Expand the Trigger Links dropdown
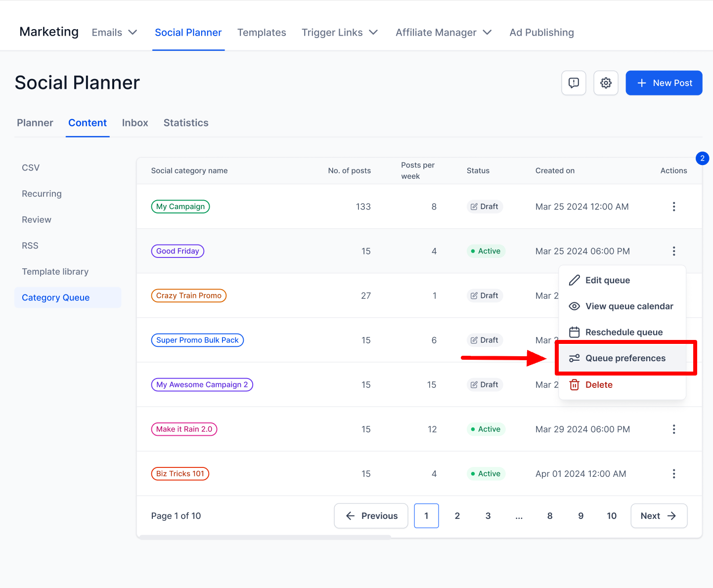This screenshot has width=713, height=588. [x=340, y=33]
